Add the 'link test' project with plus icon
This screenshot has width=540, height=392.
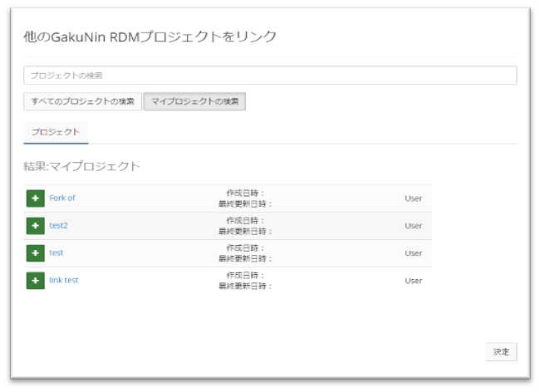[x=36, y=281]
